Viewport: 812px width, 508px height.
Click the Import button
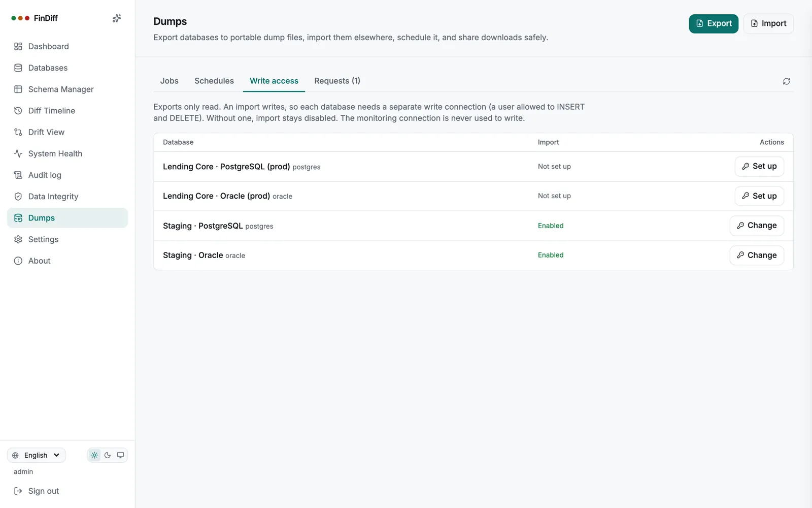click(768, 23)
